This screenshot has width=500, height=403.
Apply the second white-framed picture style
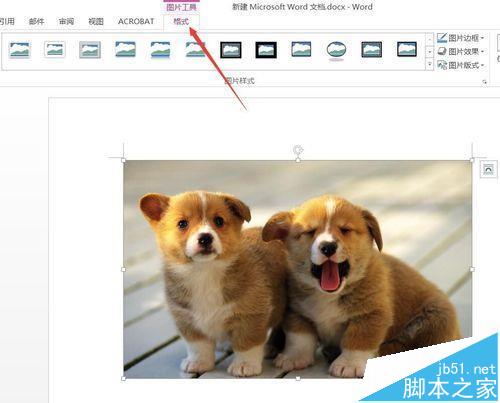55,50
